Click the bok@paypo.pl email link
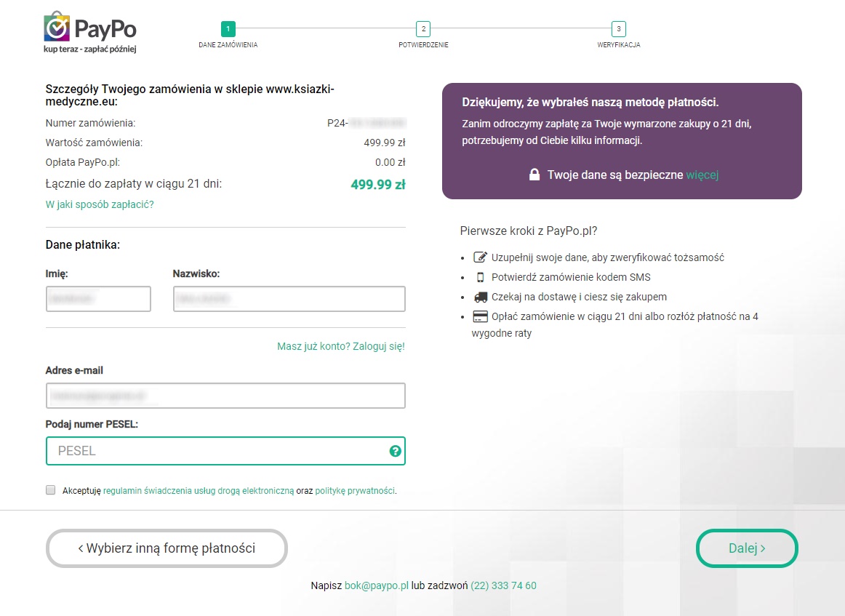The image size is (845, 616). (377, 585)
